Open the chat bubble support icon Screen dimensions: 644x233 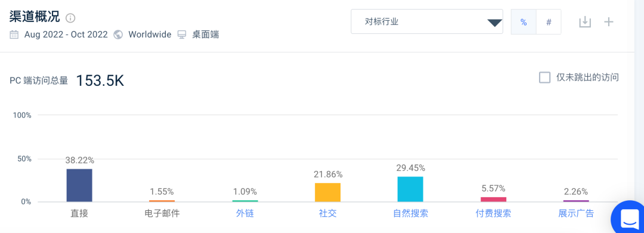coord(628,218)
